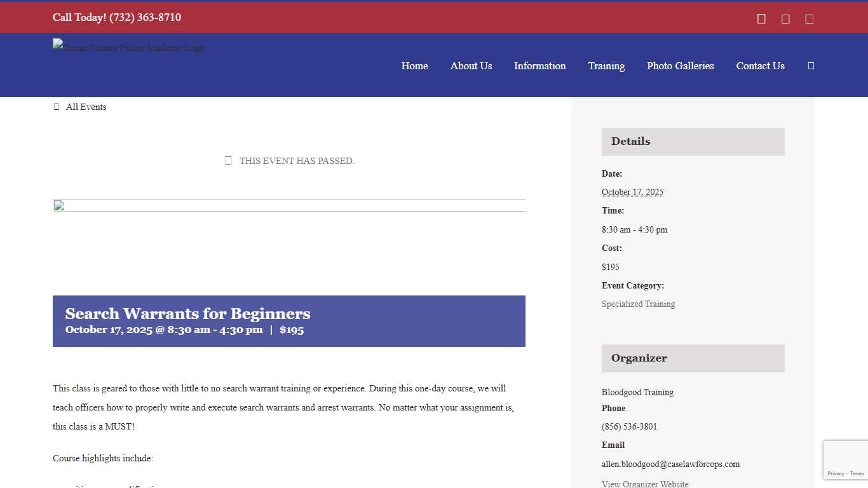The image size is (868, 488).
Task: Open the About Us menu
Action: pyautogui.click(x=471, y=66)
